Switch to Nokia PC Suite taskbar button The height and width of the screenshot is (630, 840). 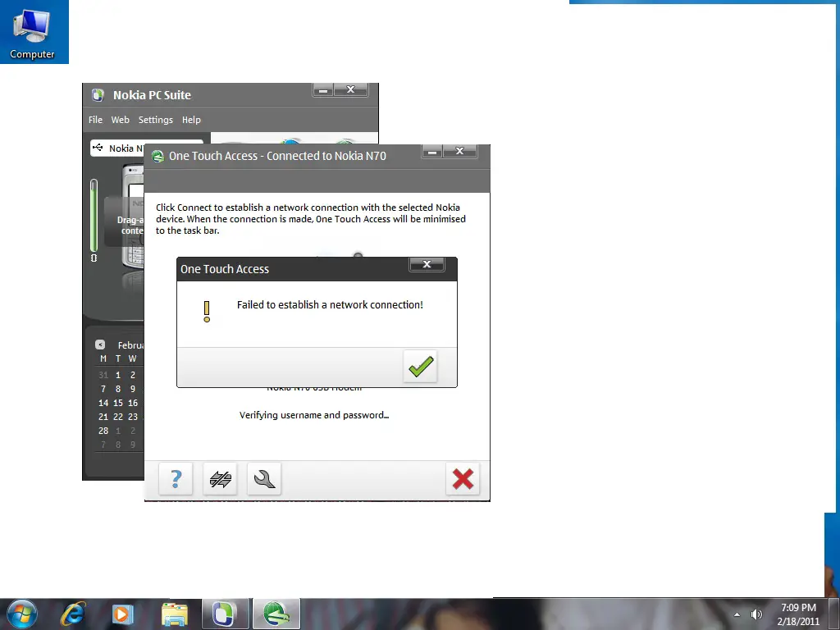point(225,614)
